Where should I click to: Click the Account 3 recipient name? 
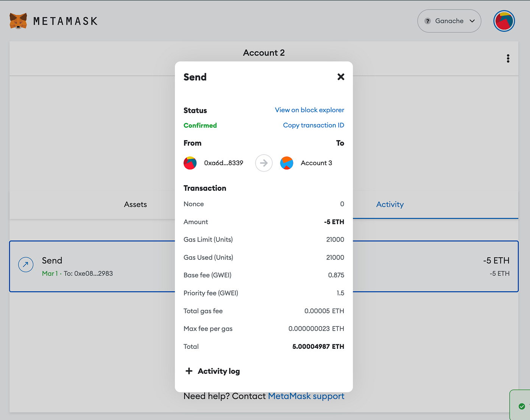pos(316,163)
